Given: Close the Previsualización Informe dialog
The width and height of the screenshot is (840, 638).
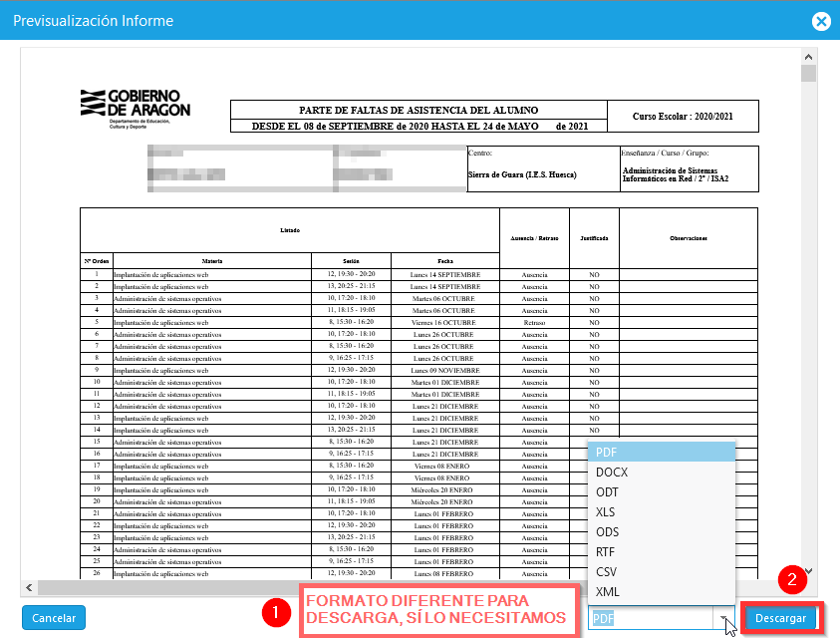Looking at the screenshot, I should point(821,21).
